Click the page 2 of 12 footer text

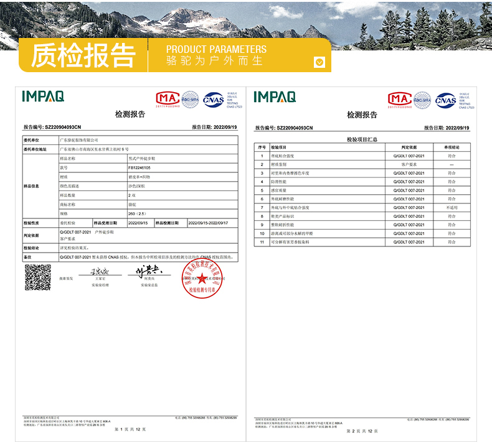click(x=362, y=431)
